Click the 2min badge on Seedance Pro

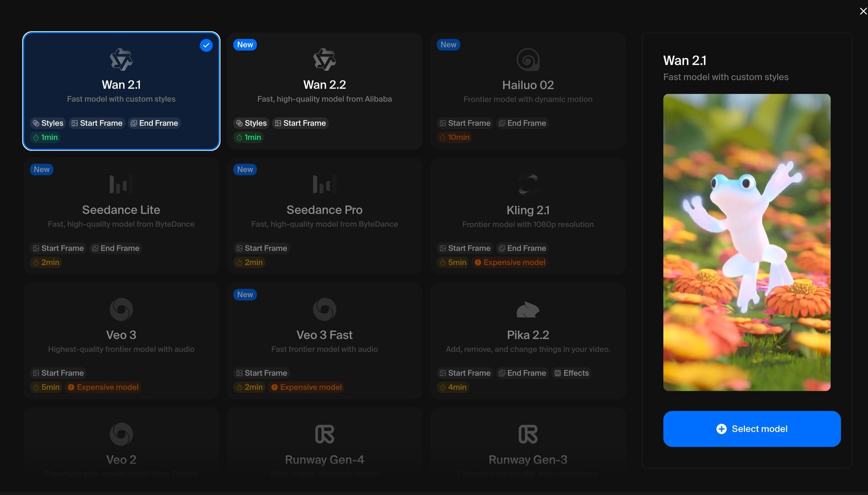coord(249,262)
